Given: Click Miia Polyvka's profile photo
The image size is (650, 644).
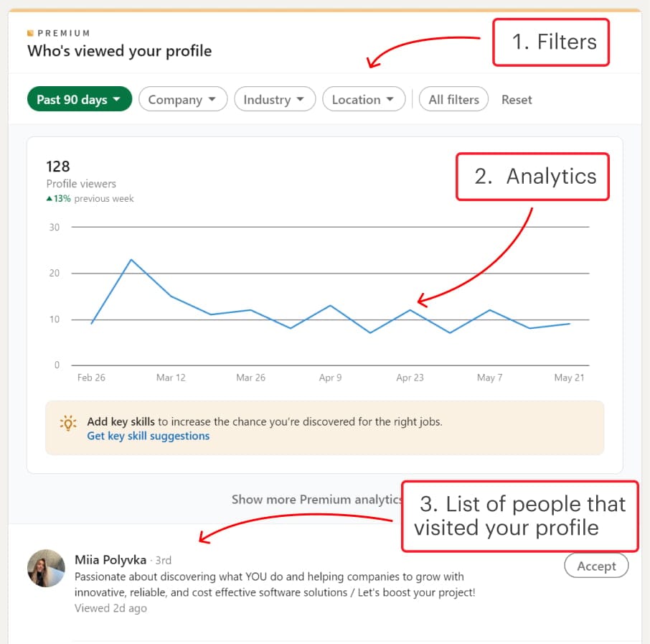Looking at the screenshot, I should pyautogui.click(x=47, y=569).
